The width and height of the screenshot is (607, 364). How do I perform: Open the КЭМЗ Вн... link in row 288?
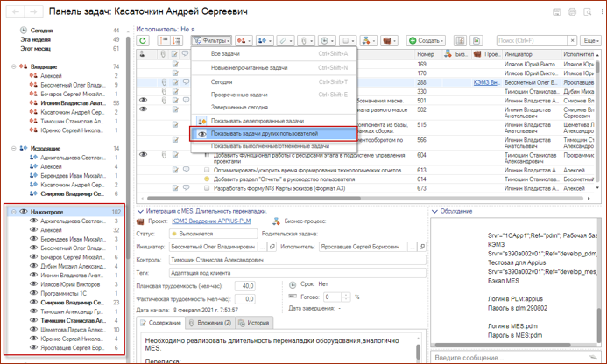(x=487, y=82)
